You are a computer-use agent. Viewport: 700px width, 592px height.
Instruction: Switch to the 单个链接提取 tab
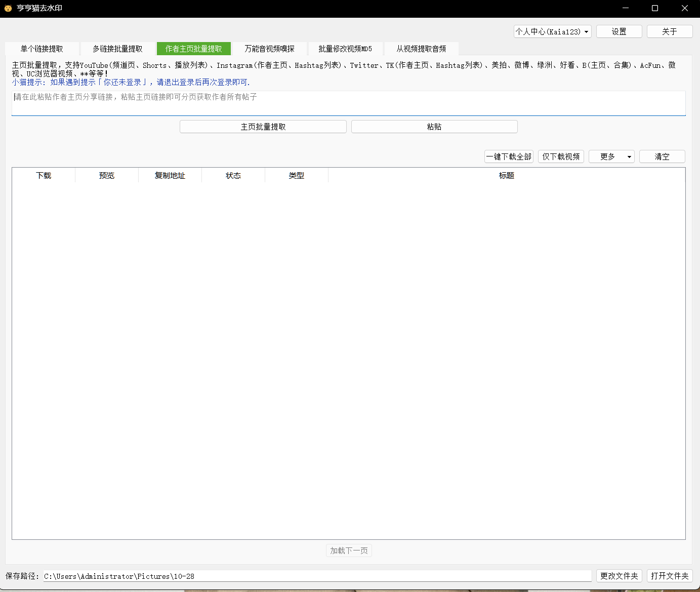pos(42,49)
